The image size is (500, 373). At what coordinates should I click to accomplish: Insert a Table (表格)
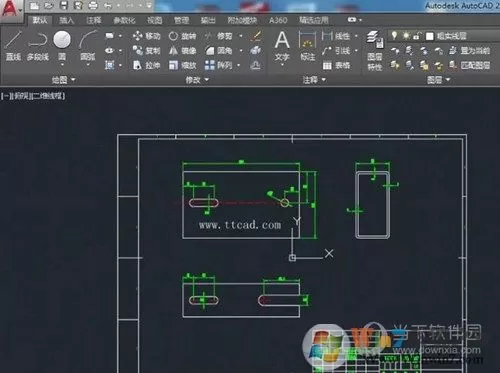[336, 65]
